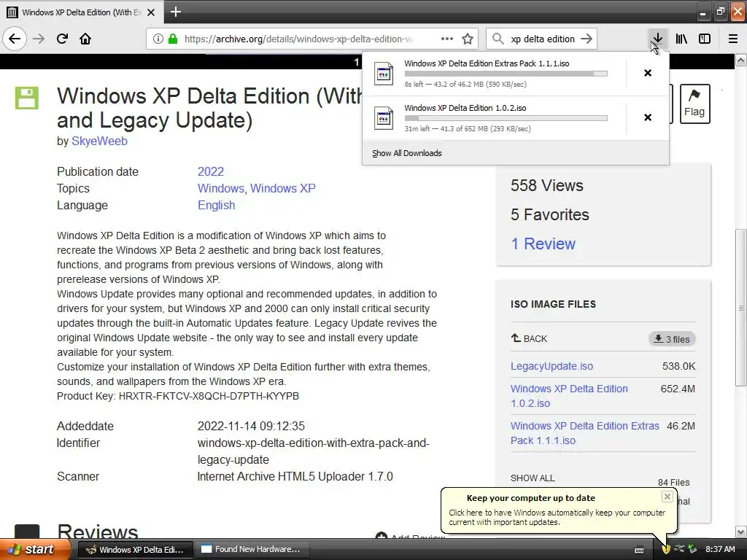The width and height of the screenshot is (747, 560).
Task: Open the Windows Start menu
Action: 35,549
